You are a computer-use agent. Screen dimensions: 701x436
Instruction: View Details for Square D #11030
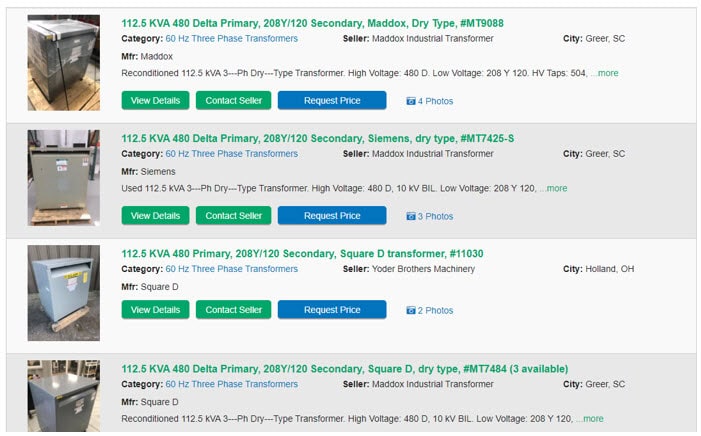[155, 309]
